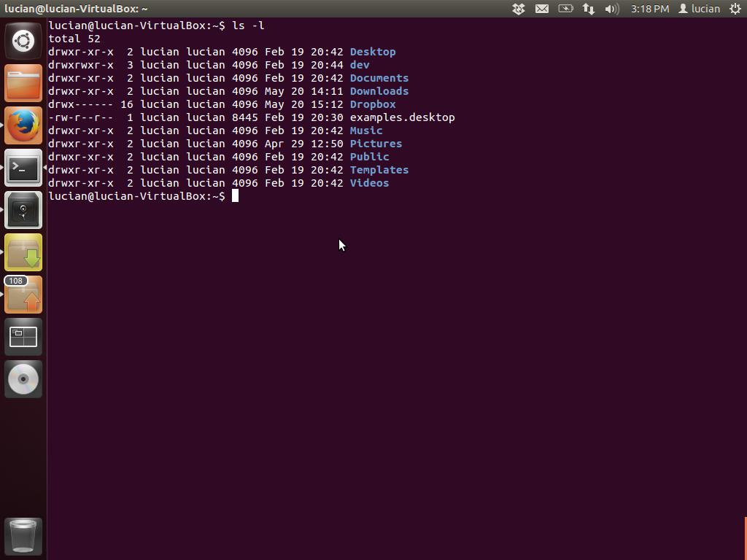The height and width of the screenshot is (560, 747).
Task: Open Update Manager with 108 badge
Action: pos(23,295)
